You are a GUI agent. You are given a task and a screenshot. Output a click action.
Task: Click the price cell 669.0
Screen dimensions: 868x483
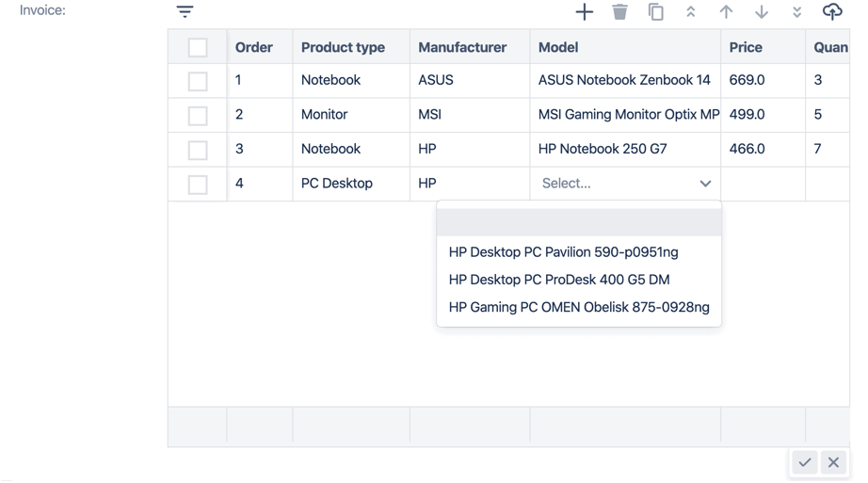pyautogui.click(x=764, y=80)
